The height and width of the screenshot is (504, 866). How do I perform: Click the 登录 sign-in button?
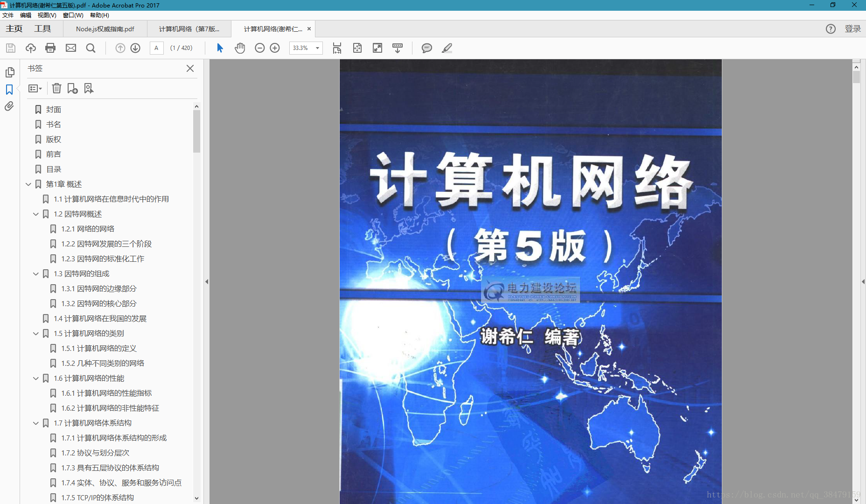pos(852,29)
